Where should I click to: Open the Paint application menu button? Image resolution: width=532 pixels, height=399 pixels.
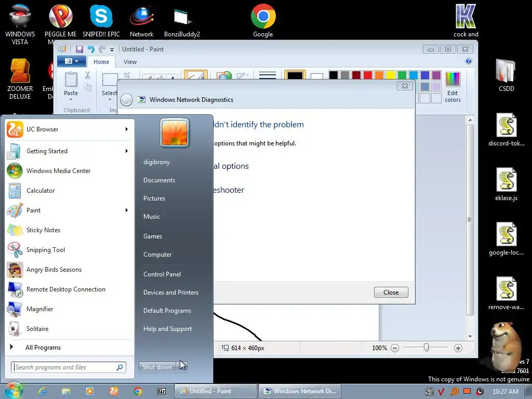(71, 61)
